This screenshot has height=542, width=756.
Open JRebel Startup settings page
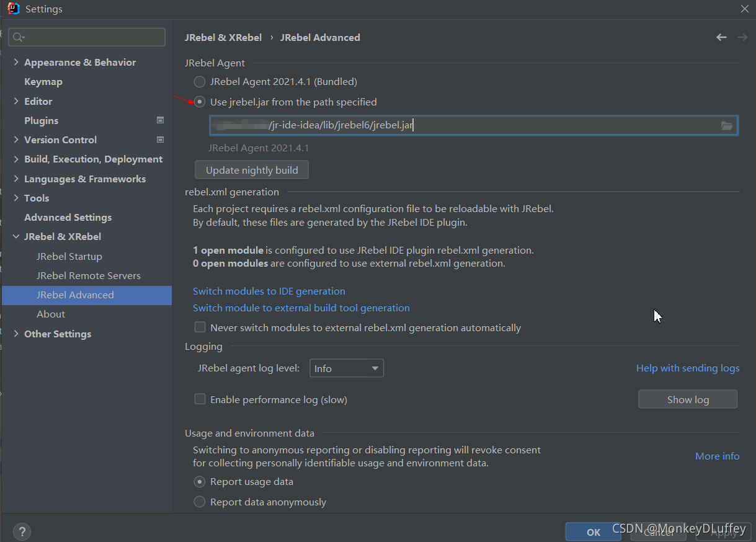click(x=69, y=256)
